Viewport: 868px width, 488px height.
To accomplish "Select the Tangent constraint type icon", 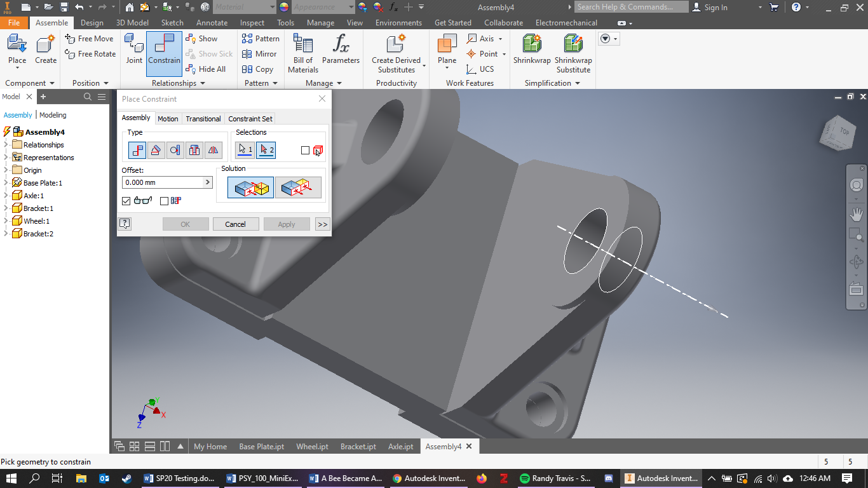I will [175, 151].
